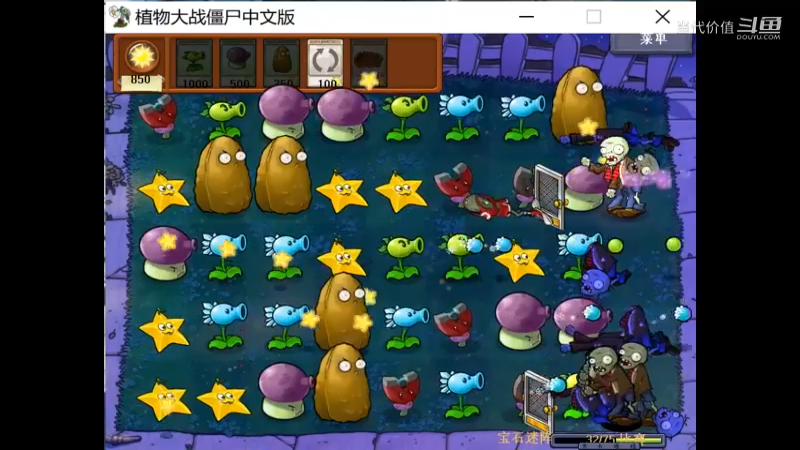This screenshot has width=800, height=450.
Task: Select the starfruit at the start of the second row
Action: click(164, 192)
